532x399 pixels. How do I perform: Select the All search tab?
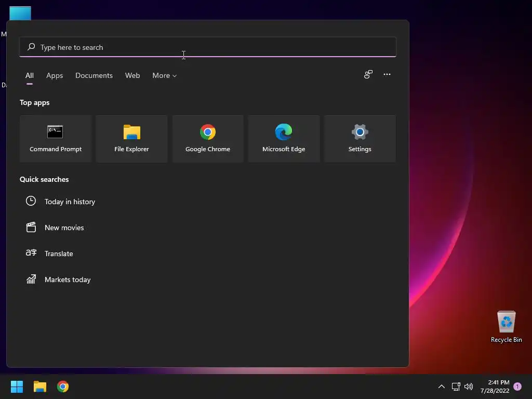pyautogui.click(x=30, y=75)
